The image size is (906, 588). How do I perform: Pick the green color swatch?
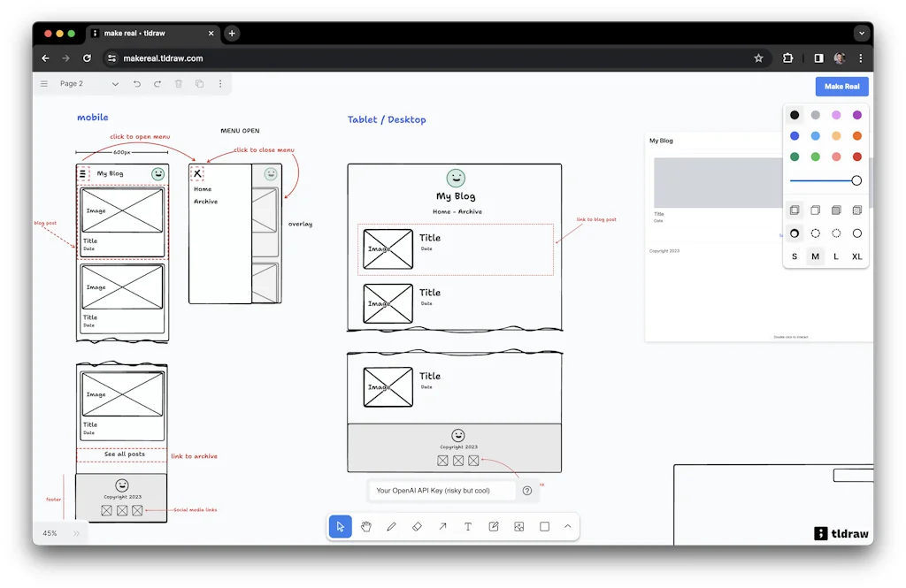click(795, 157)
